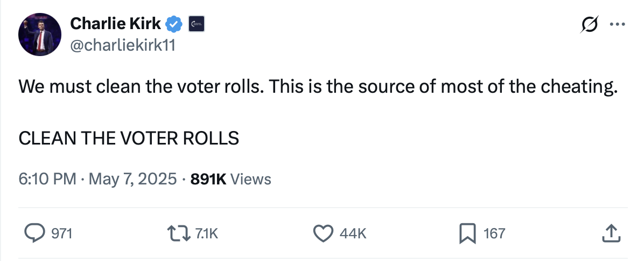Open the Charlie Kirk display name link
Viewport: 644px width, 261px height.
(x=116, y=24)
